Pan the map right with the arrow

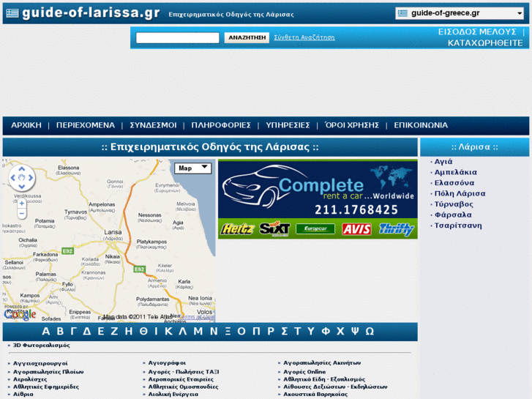tap(31, 178)
